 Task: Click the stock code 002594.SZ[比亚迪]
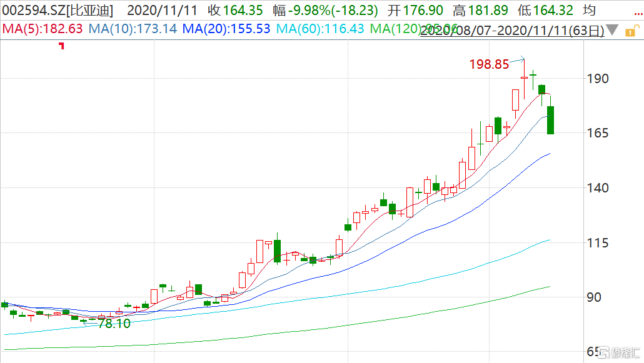tap(58, 10)
